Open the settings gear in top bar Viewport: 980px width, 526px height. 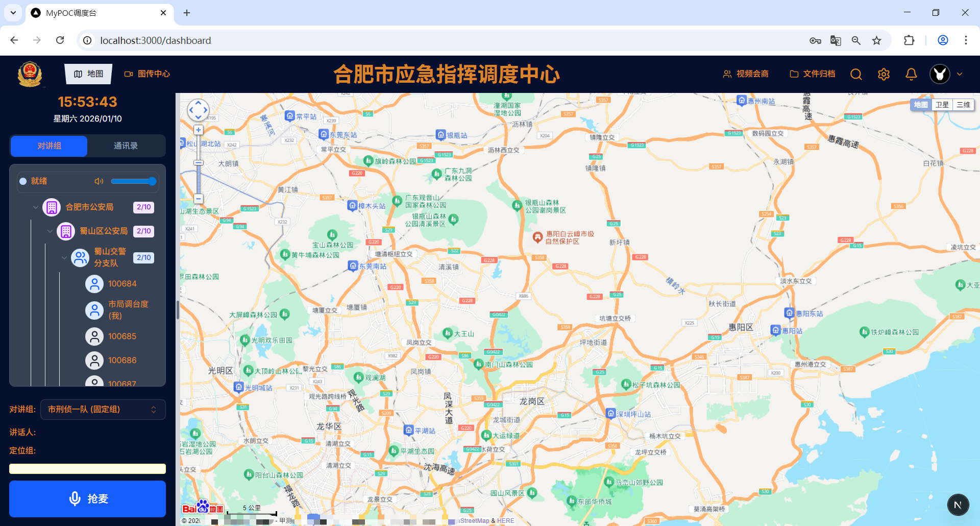[884, 74]
